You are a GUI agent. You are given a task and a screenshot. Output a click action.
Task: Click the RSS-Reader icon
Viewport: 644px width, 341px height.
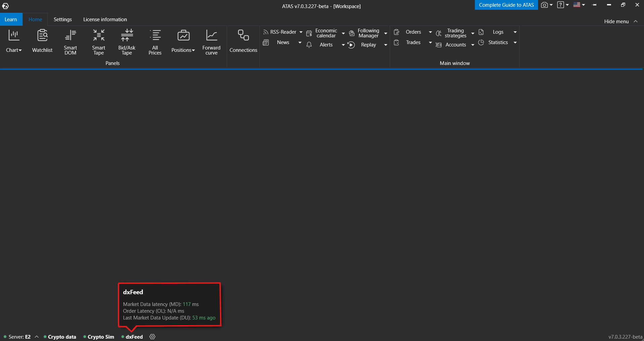[266, 32]
